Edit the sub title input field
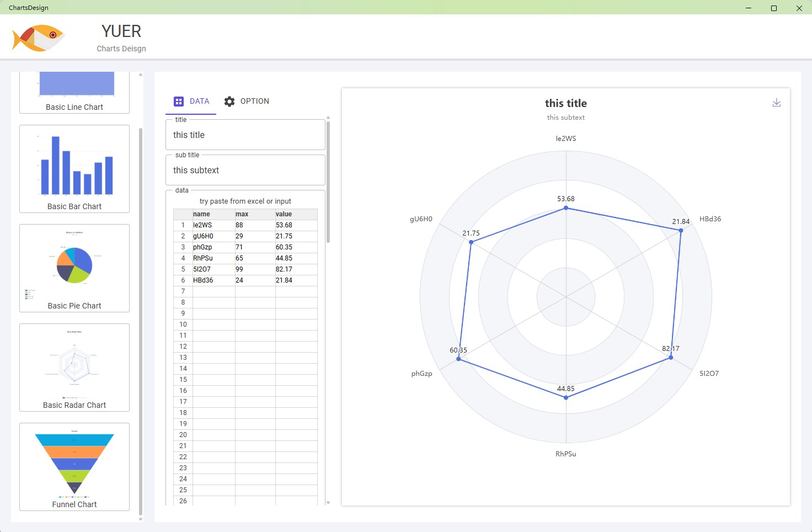The width and height of the screenshot is (812, 532). [x=245, y=171]
